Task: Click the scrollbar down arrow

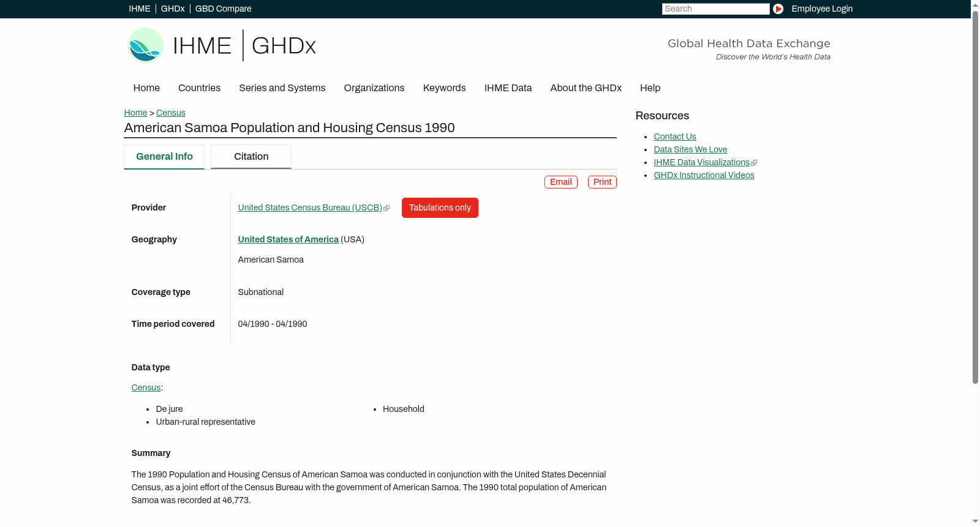Action: coord(975,521)
